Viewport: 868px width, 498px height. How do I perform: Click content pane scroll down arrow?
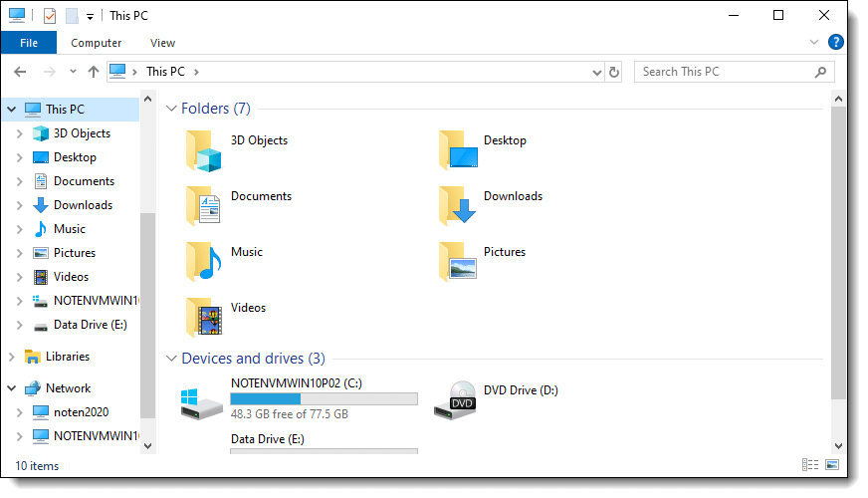(x=838, y=446)
